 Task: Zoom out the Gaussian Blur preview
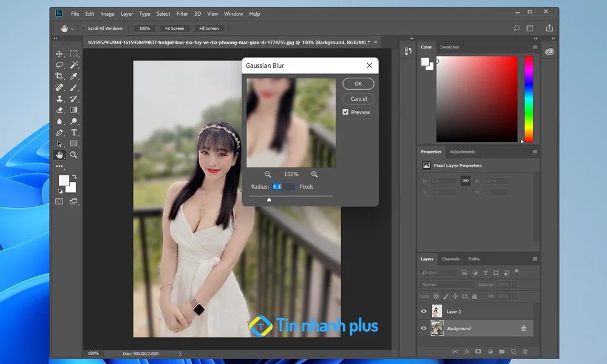pos(268,174)
